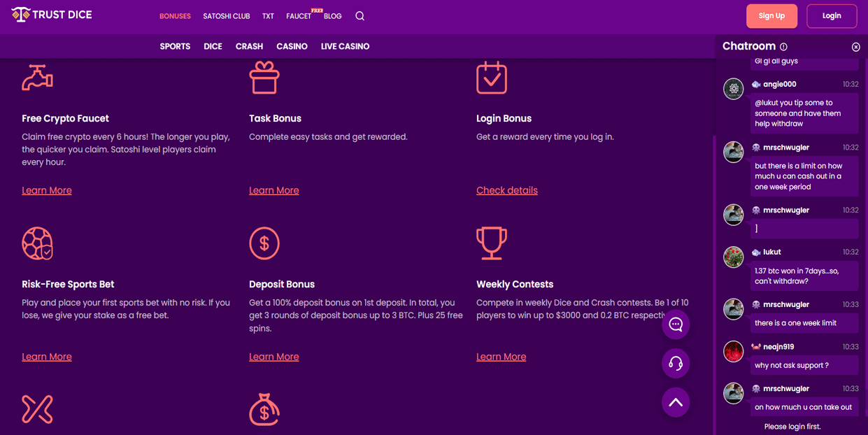Click the Chatroom info icon
This screenshot has width=868, height=435.
pyautogui.click(x=783, y=47)
